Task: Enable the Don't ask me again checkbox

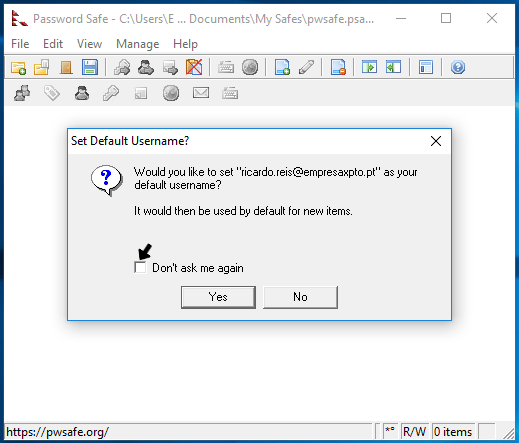Action: pos(140,267)
